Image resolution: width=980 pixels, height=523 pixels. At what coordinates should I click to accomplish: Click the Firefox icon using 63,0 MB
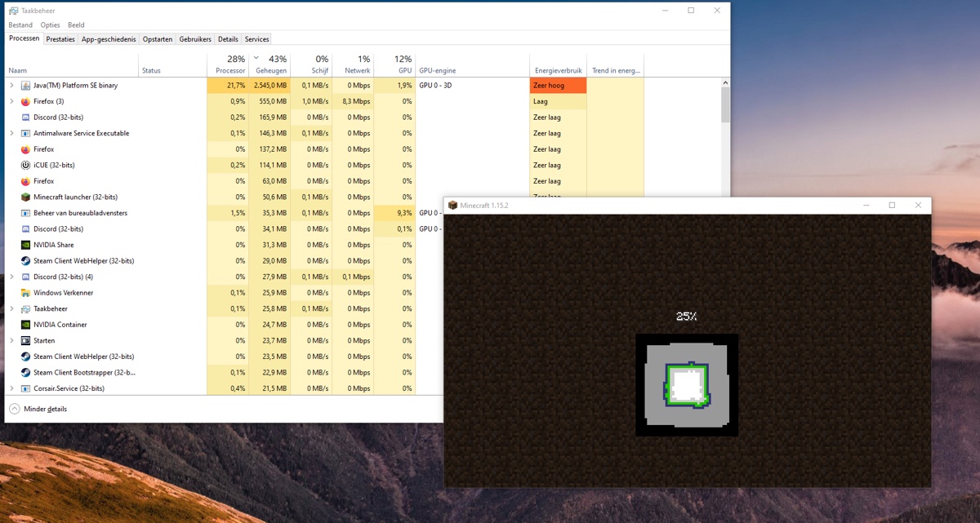coord(25,181)
